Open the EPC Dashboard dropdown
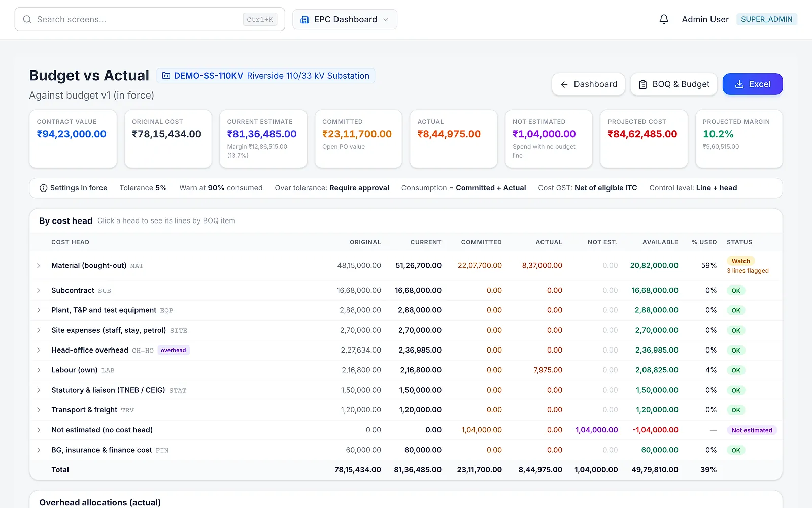Viewport: 812px width, 508px height. point(345,19)
